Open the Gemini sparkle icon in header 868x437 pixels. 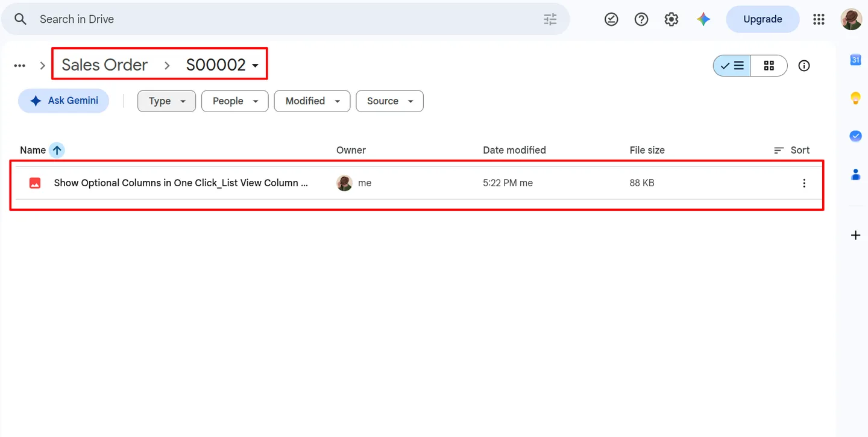coord(703,19)
